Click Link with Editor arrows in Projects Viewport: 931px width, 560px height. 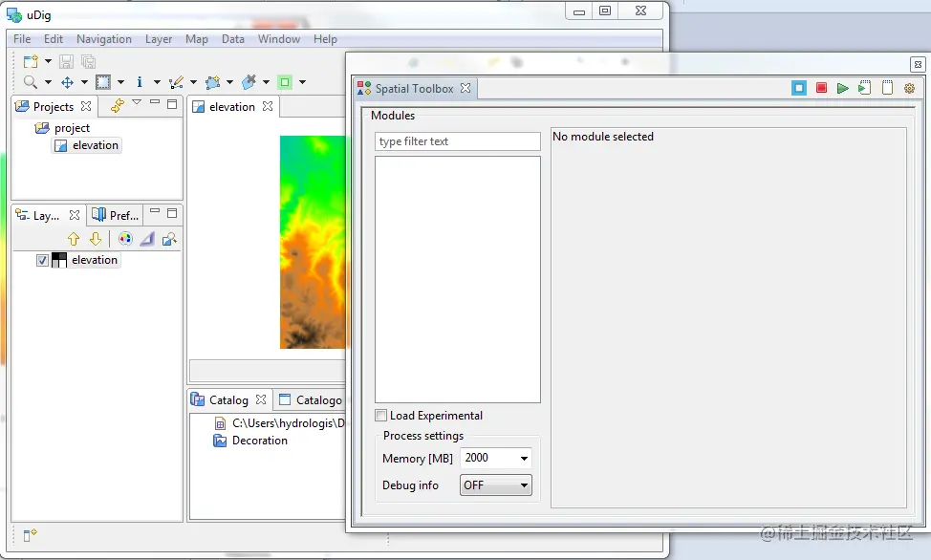[x=118, y=106]
